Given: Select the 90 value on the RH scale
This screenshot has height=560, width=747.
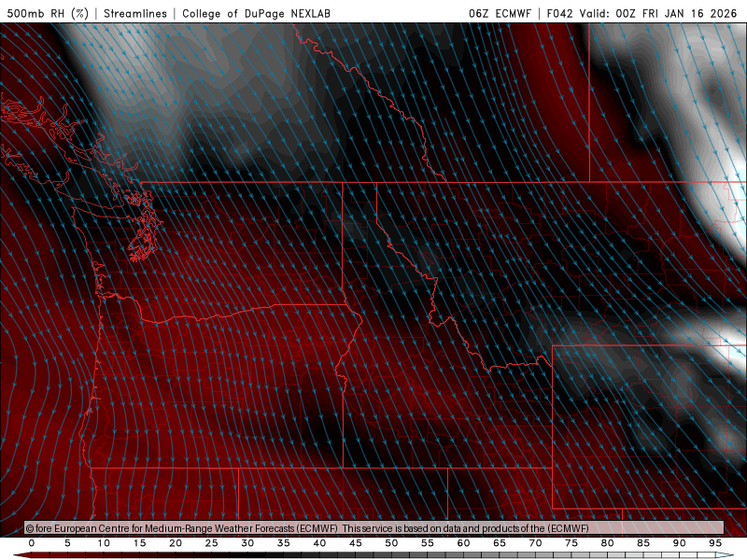Looking at the screenshot, I should click(680, 543).
